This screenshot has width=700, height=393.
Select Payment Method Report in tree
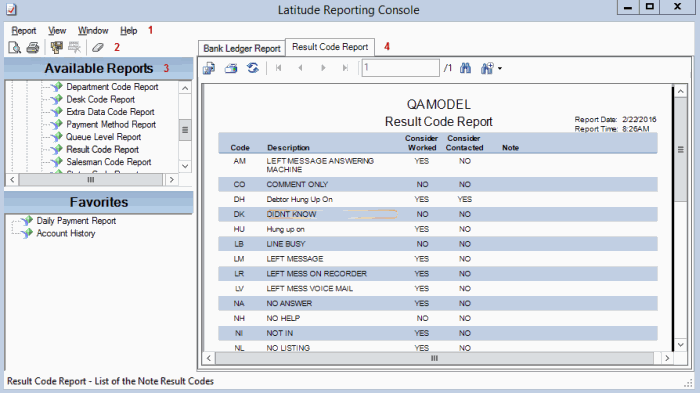pyautogui.click(x=111, y=124)
